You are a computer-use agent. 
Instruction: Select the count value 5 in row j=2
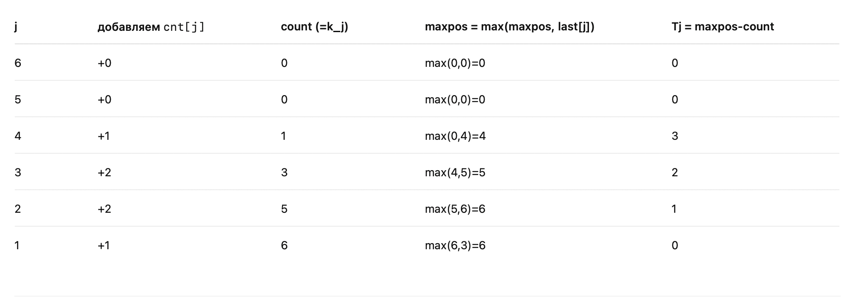[x=284, y=209]
